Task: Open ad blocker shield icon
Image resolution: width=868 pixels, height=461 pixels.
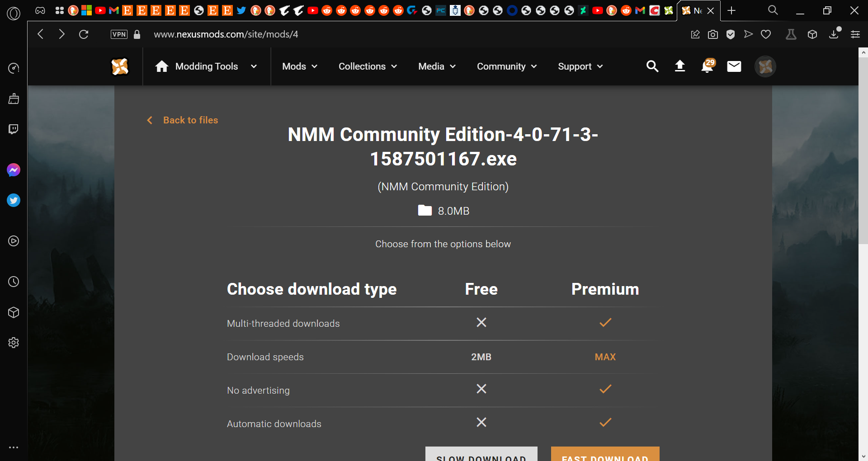Action: click(x=731, y=34)
